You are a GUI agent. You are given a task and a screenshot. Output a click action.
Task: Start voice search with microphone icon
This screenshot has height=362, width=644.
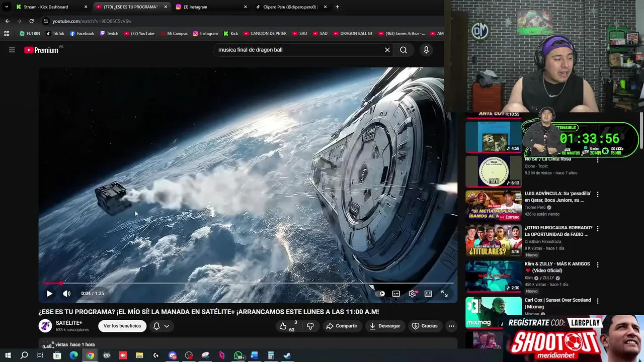[x=426, y=50]
